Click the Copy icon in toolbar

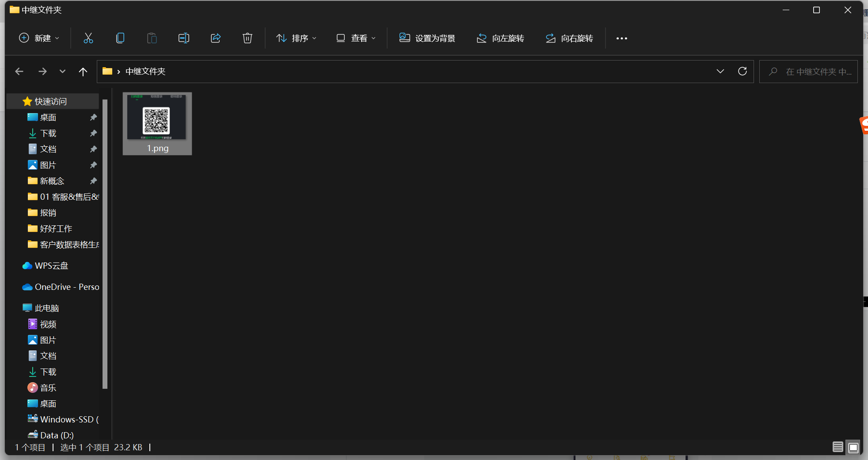coord(120,38)
